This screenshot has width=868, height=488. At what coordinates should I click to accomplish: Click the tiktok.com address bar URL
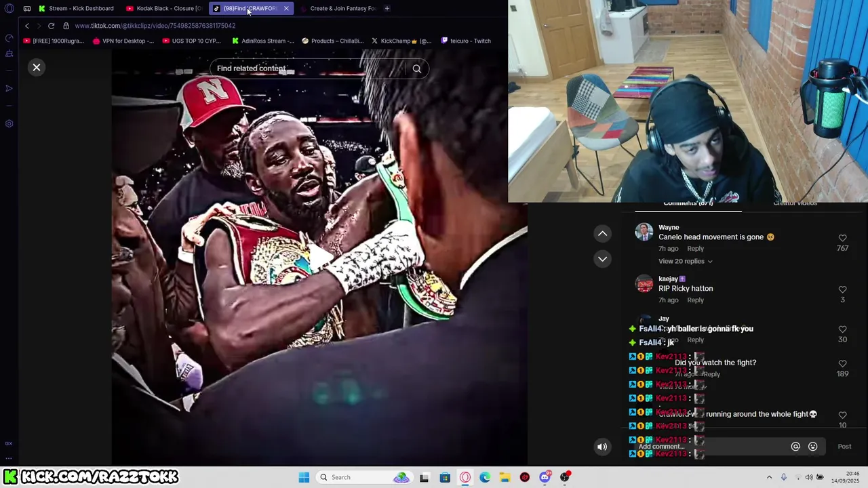155,26
